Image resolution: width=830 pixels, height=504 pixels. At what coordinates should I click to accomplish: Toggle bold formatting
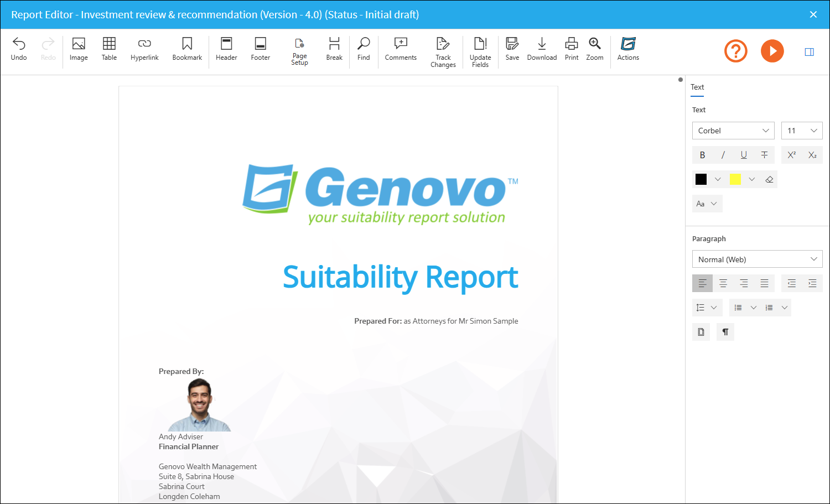click(x=702, y=155)
